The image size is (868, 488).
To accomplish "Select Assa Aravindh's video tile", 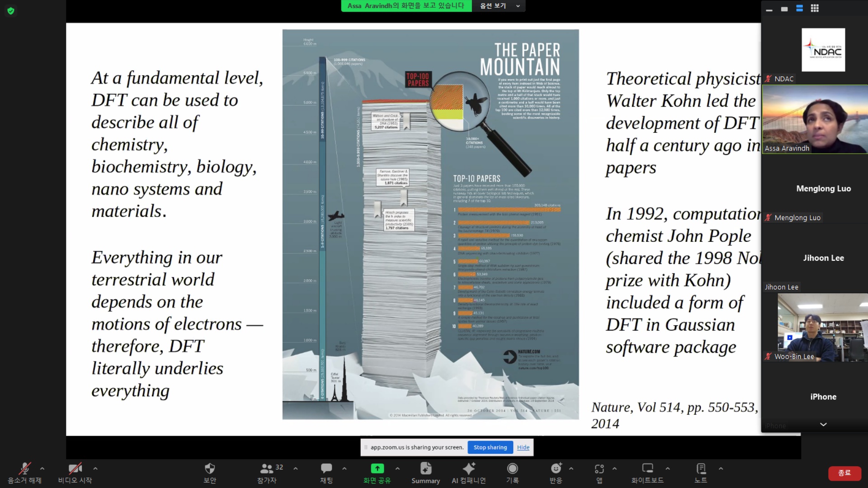I will pos(815,119).
